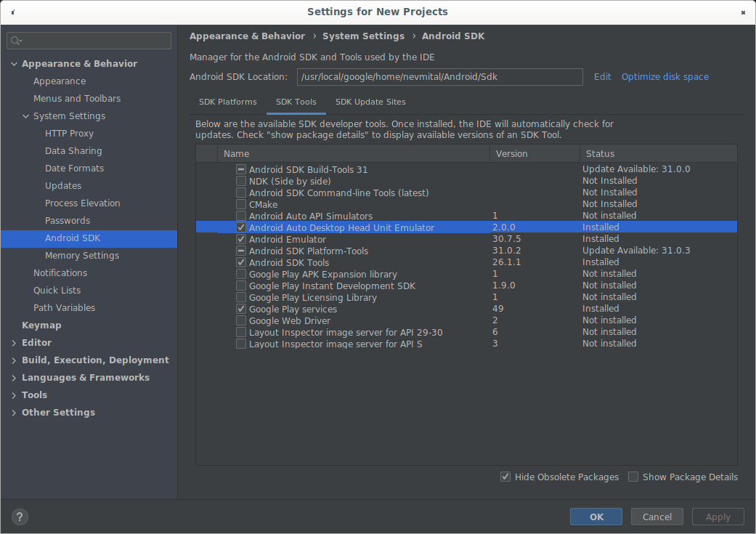Click the Android SDK Location input field

[439, 76]
